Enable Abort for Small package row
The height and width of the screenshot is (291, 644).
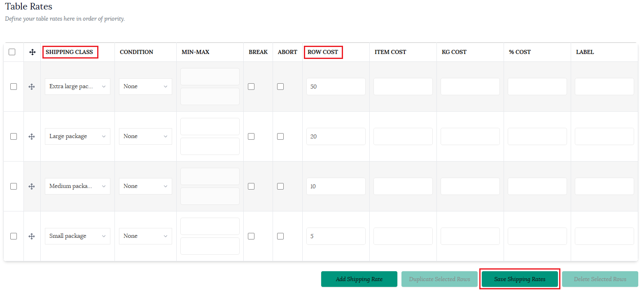[x=280, y=236]
